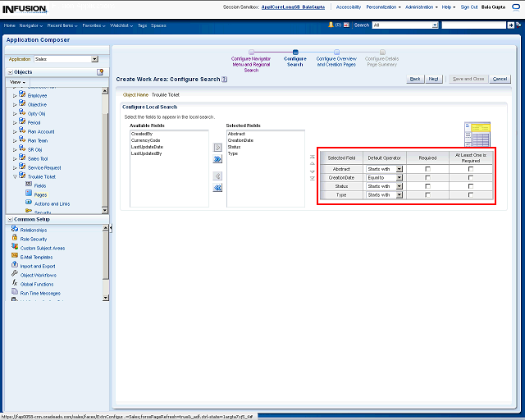Open the Administration menu
This screenshot has height=420, width=525.
[422, 7]
